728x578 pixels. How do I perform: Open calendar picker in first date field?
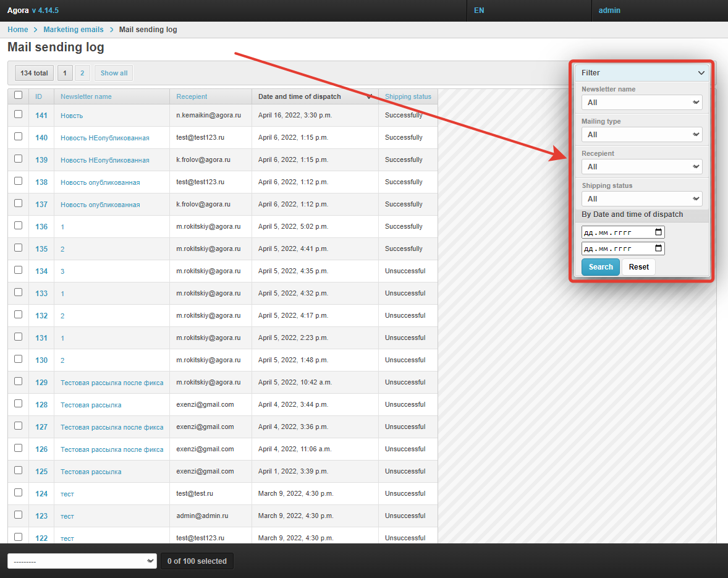(x=658, y=232)
